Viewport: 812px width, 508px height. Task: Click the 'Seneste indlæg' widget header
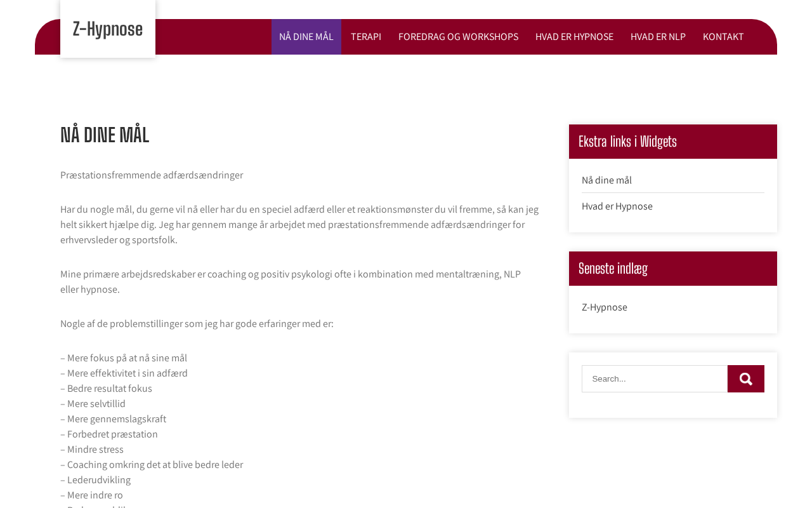click(613, 269)
